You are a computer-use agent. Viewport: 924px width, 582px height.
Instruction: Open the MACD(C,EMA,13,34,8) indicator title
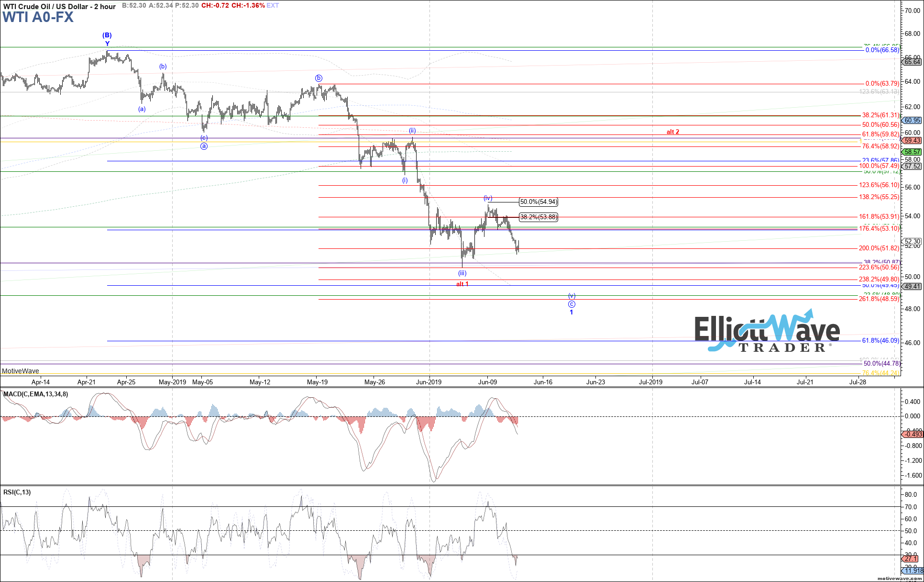36,394
